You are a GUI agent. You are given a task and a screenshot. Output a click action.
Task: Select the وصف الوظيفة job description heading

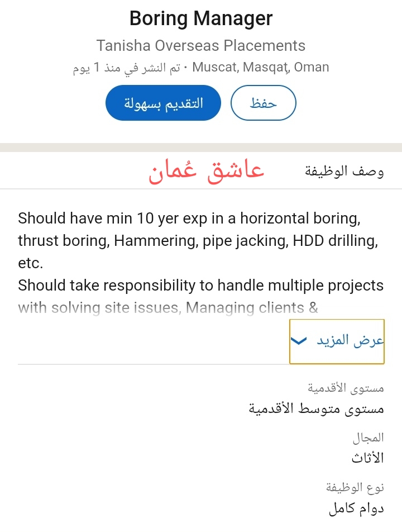pos(344,171)
